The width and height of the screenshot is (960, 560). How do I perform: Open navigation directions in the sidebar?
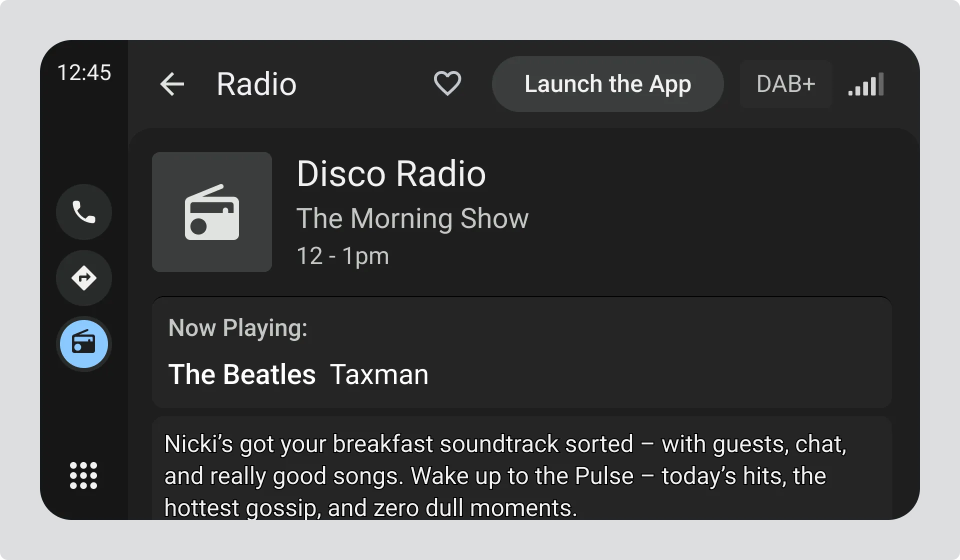tap(84, 278)
